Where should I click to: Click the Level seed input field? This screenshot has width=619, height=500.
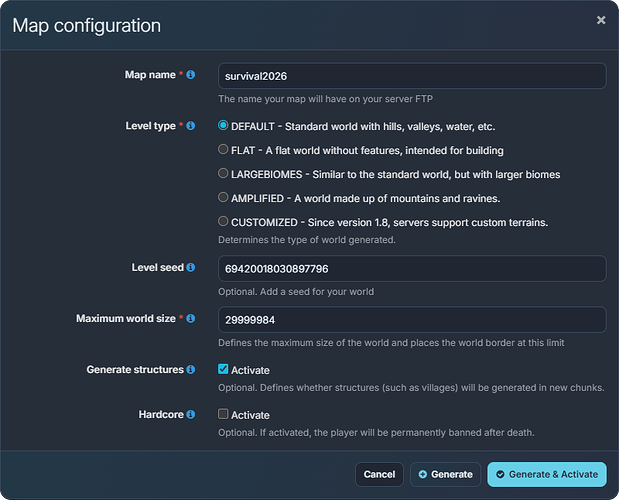tap(412, 268)
